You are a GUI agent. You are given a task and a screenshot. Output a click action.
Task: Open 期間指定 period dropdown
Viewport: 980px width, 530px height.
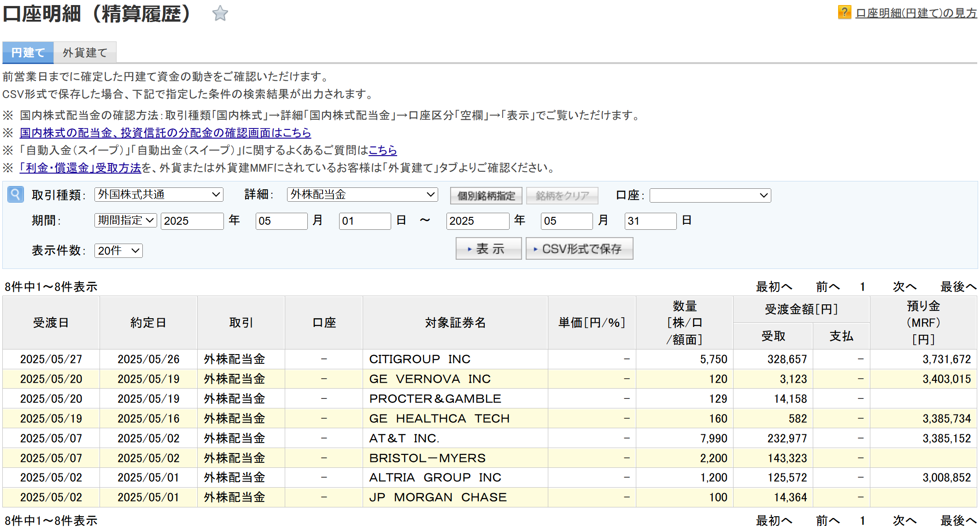126,221
